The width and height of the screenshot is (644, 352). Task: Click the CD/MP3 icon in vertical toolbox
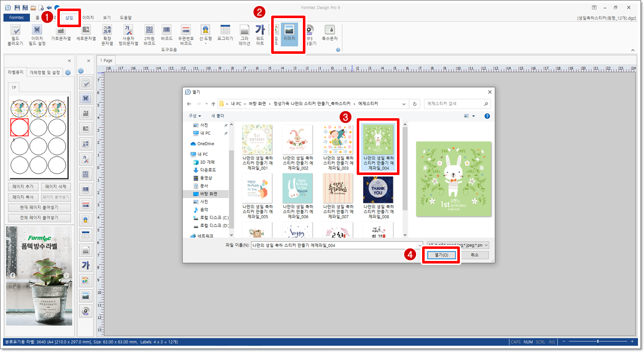tap(86, 311)
